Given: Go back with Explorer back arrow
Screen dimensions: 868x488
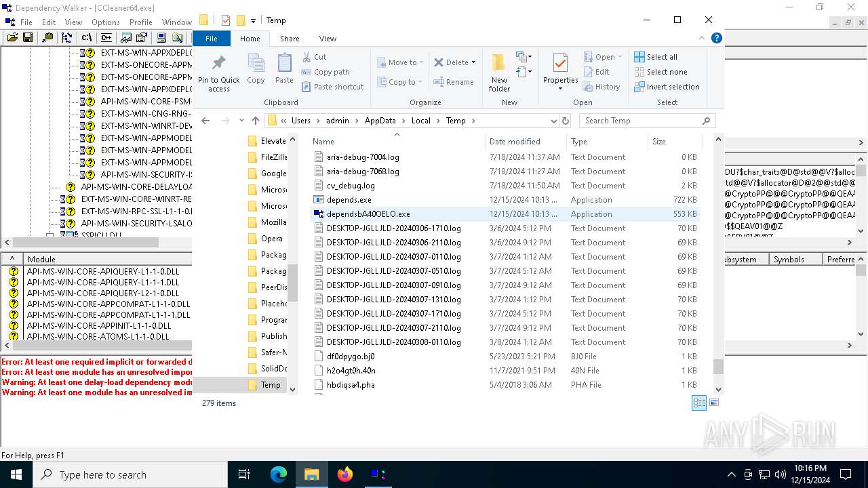Looking at the screenshot, I should pyautogui.click(x=206, y=121).
